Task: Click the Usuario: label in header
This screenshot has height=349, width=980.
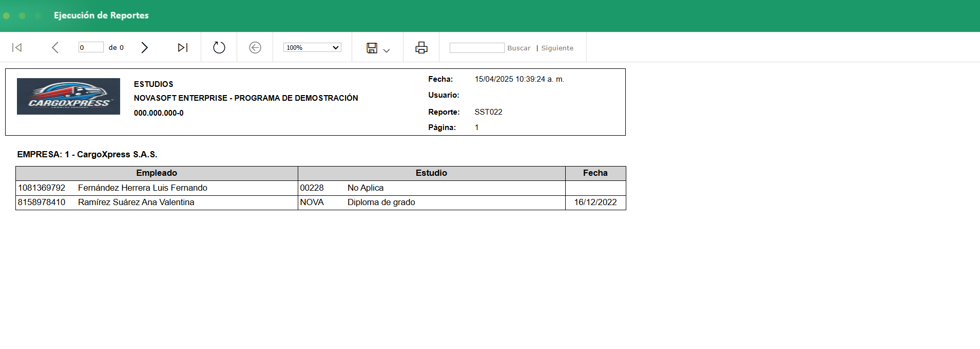Action: tap(444, 95)
